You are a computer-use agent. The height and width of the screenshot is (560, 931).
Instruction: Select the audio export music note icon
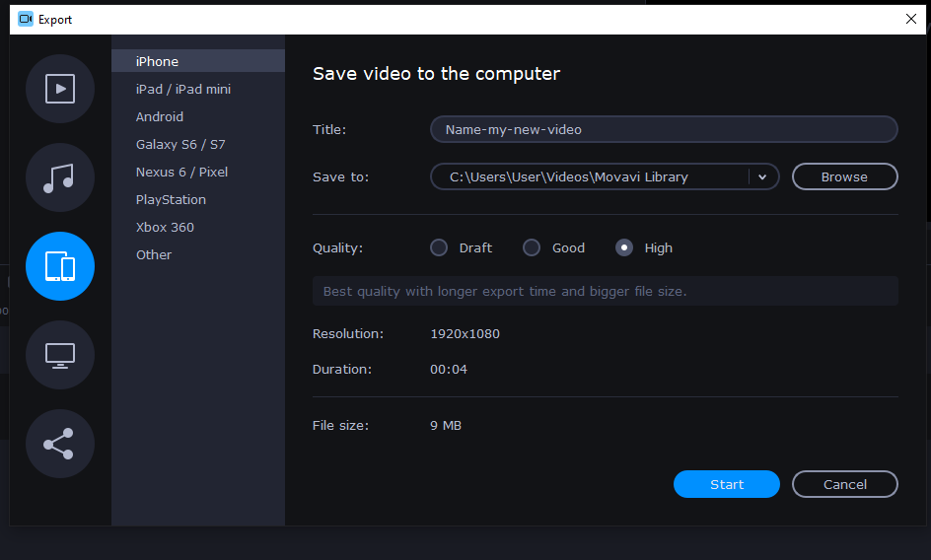[60, 177]
